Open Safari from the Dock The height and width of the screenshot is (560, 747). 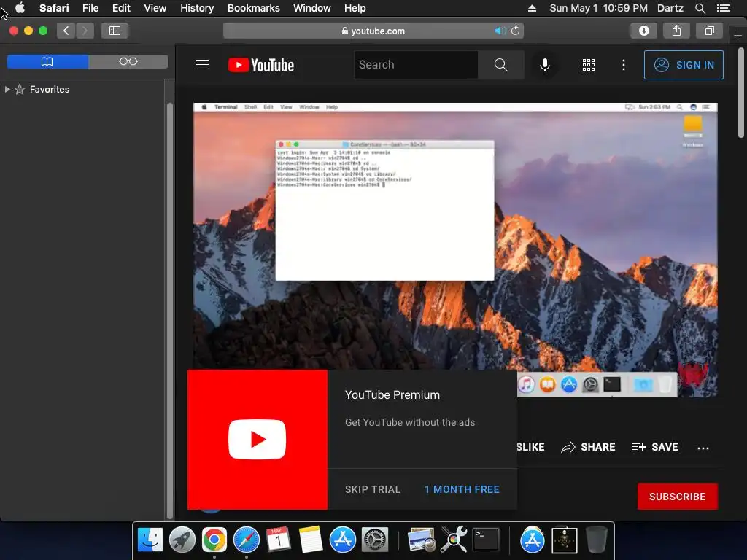247,540
